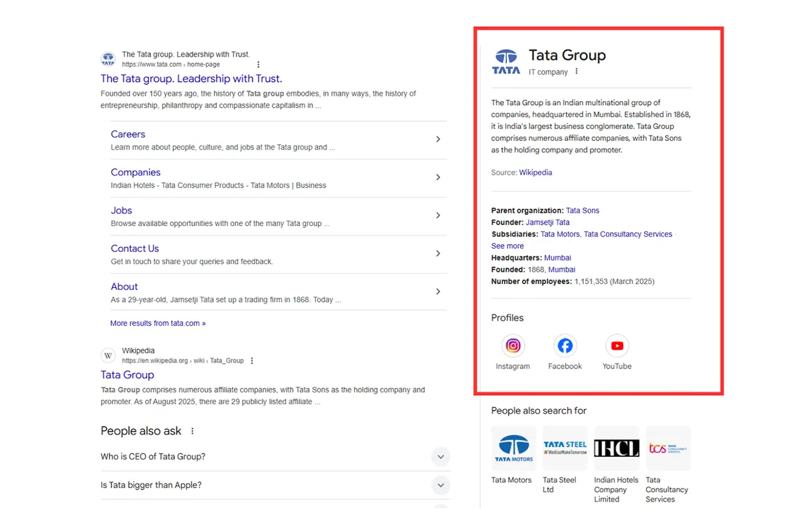This screenshot has height=532, width=798.
Task: Click the tata.com favicon on the top result
Action: pyautogui.click(x=108, y=59)
